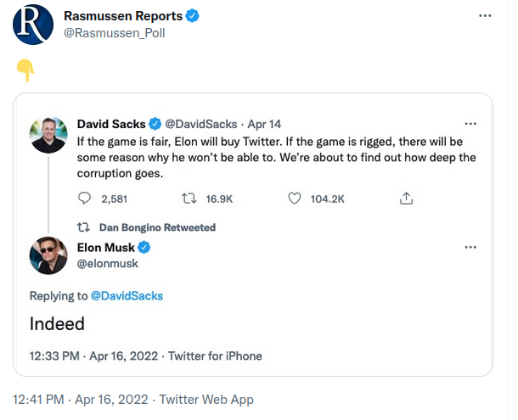Click the 12:41 PM Apr 16, 2022 timestamp
Screen dimensions: 518x420
(81, 400)
